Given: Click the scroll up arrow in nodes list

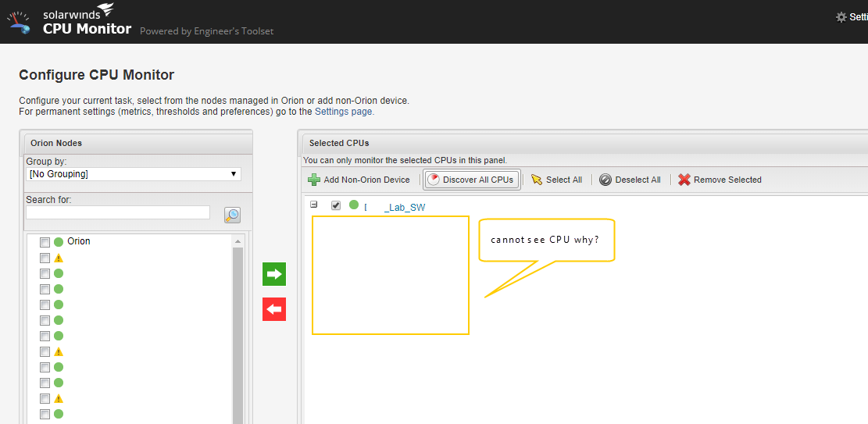Looking at the screenshot, I should click(238, 242).
